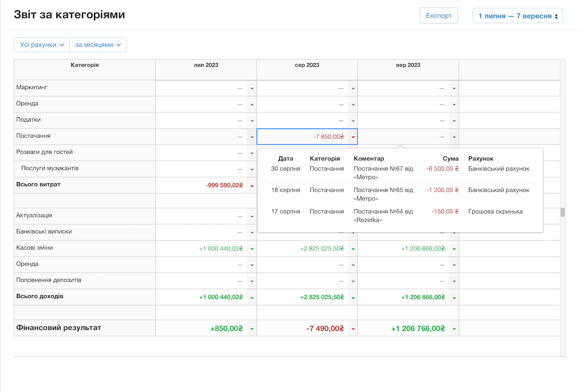This screenshot has height=392, width=582.
Task: Click the Експорт button
Action: (439, 16)
